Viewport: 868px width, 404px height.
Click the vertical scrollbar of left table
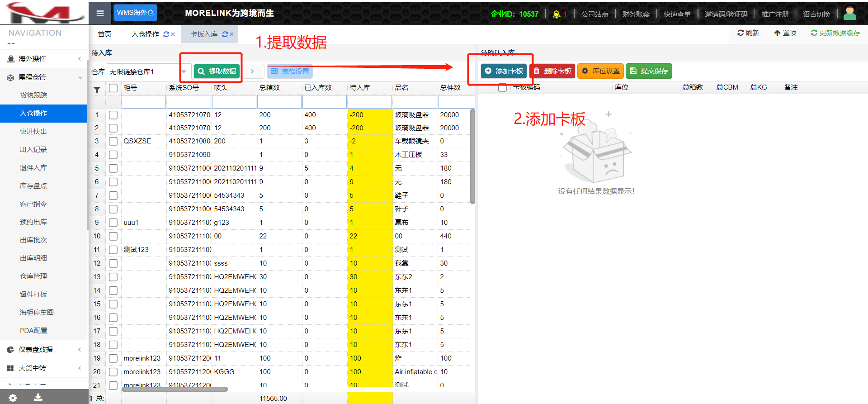[x=472, y=156]
